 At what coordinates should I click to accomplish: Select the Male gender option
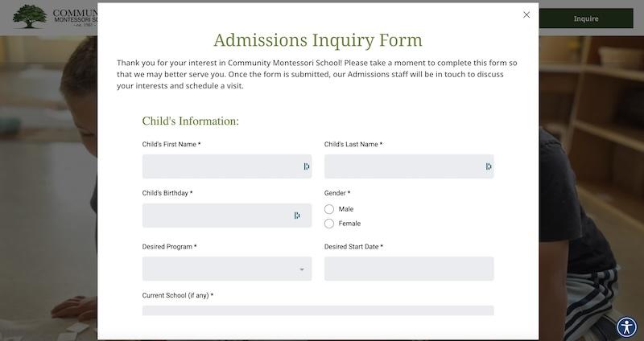[x=329, y=209]
